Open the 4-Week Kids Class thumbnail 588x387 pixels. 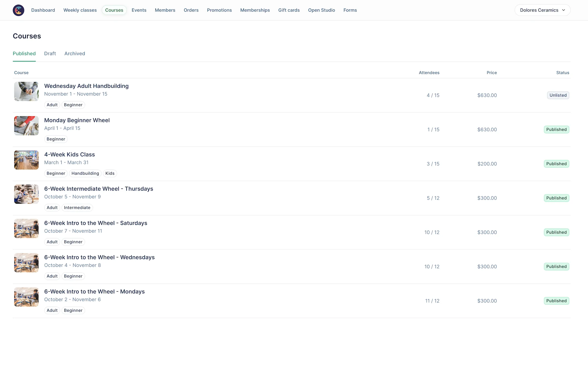pos(26,160)
